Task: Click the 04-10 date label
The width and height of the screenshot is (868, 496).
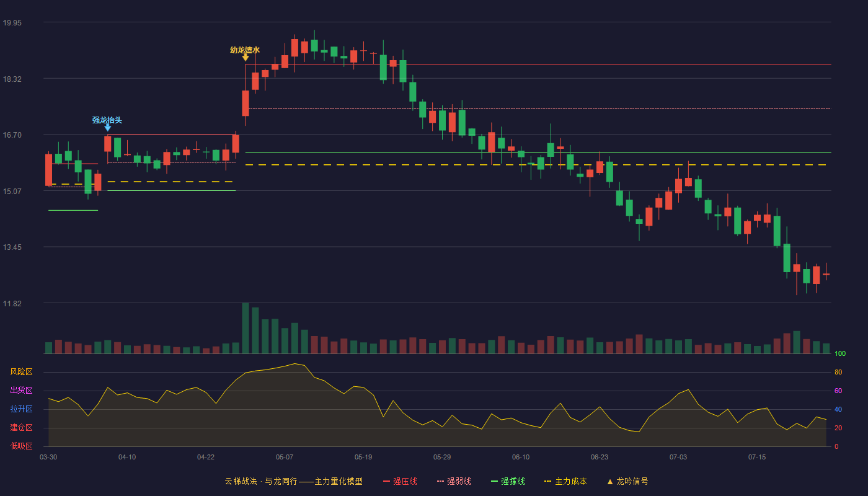Action: pos(127,457)
